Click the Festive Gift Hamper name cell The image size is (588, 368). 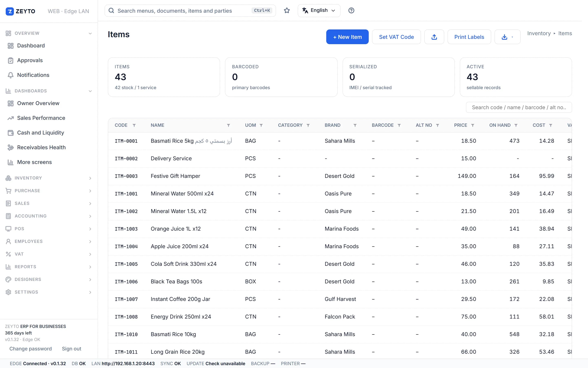click(175, 176)
